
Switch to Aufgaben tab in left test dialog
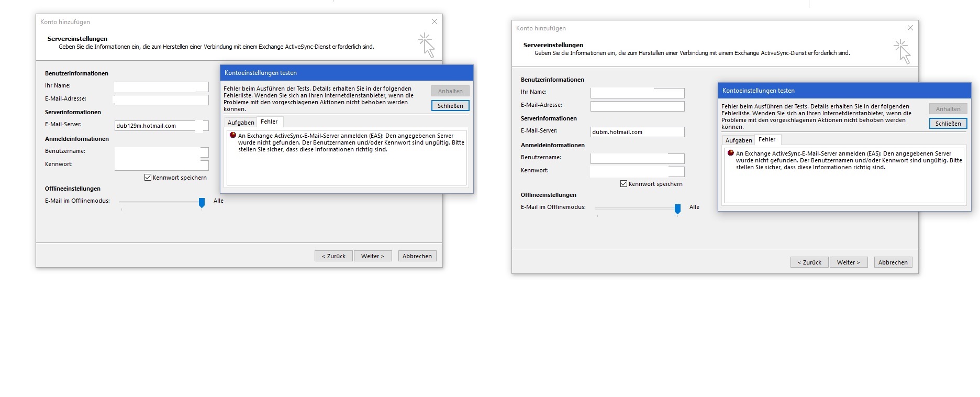pyautogui.click(x=241, y=123)
